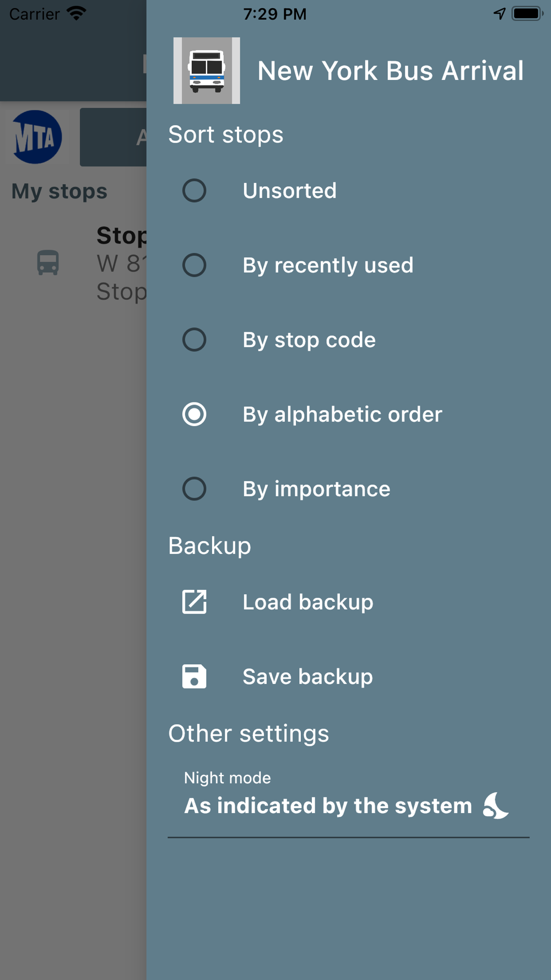Tap the dark button next to MTA logo
Screen dimensions: 551x980
pos(113,137)
